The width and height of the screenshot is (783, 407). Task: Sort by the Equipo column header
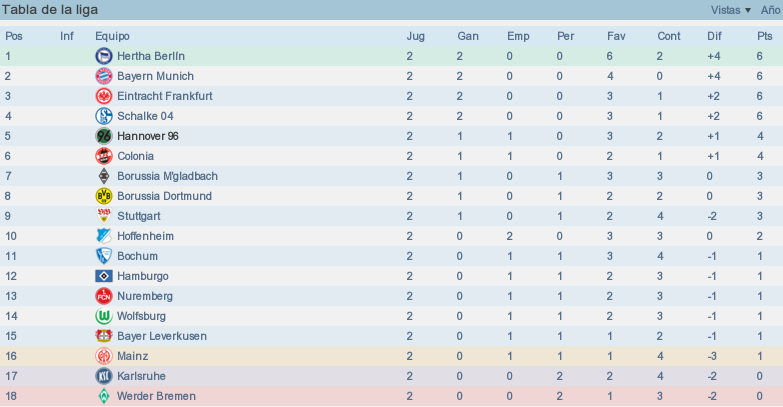112,36
